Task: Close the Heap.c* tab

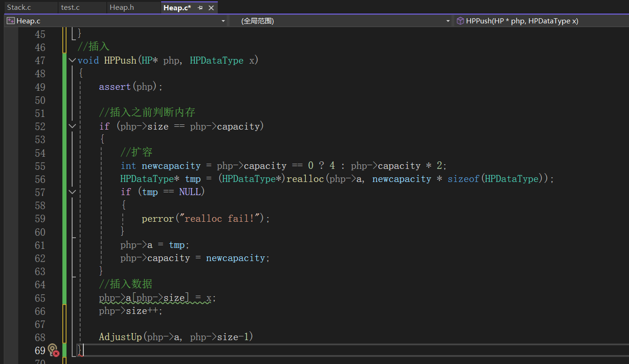Action: (x=211, y=8)
